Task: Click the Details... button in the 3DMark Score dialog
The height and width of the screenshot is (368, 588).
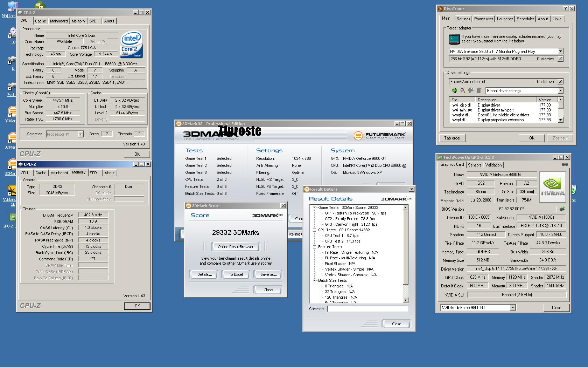Action: [x=204, y=274]
